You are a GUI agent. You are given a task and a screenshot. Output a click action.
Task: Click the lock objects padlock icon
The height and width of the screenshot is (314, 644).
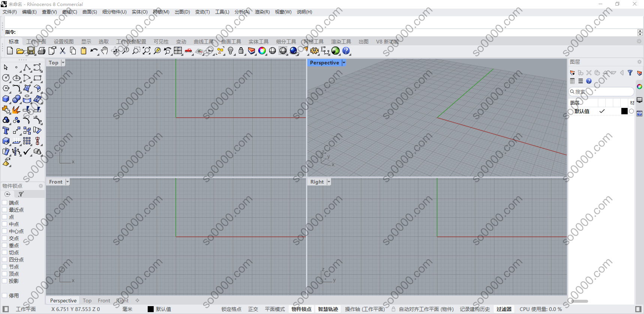(x=241, y=51)
